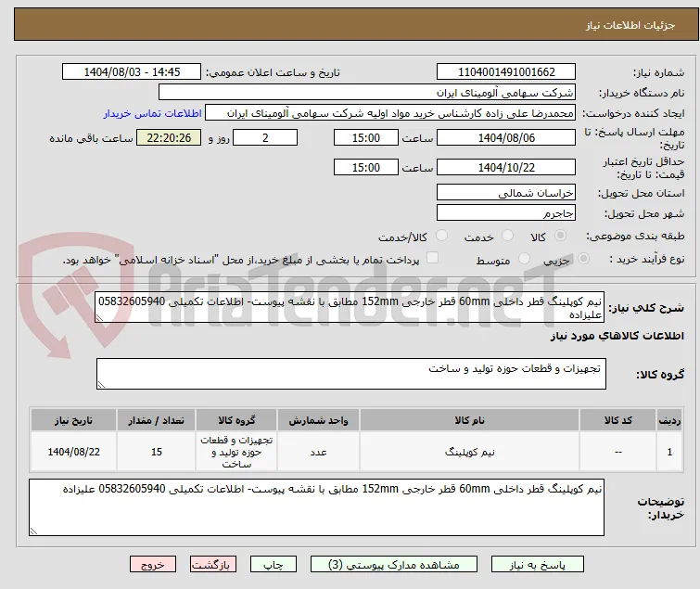Select the جزیی purchase type radio
This screenshot has height=589, width=700.
583,259
